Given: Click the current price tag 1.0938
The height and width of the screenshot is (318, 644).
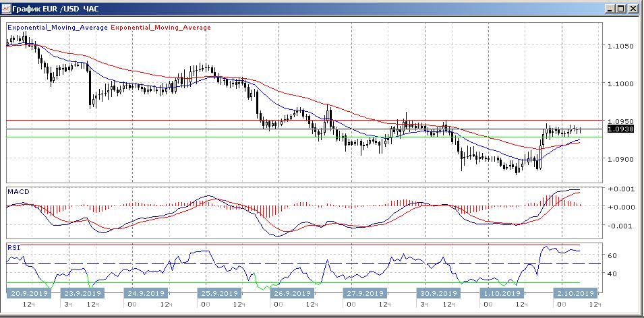Looking at the screenshot, I should 620,129.
